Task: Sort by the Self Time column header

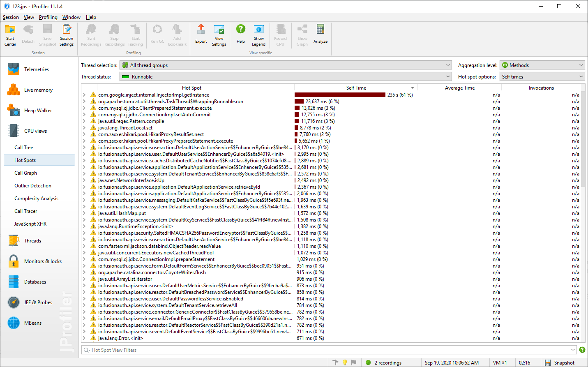Action: click(x=356, y=88)
